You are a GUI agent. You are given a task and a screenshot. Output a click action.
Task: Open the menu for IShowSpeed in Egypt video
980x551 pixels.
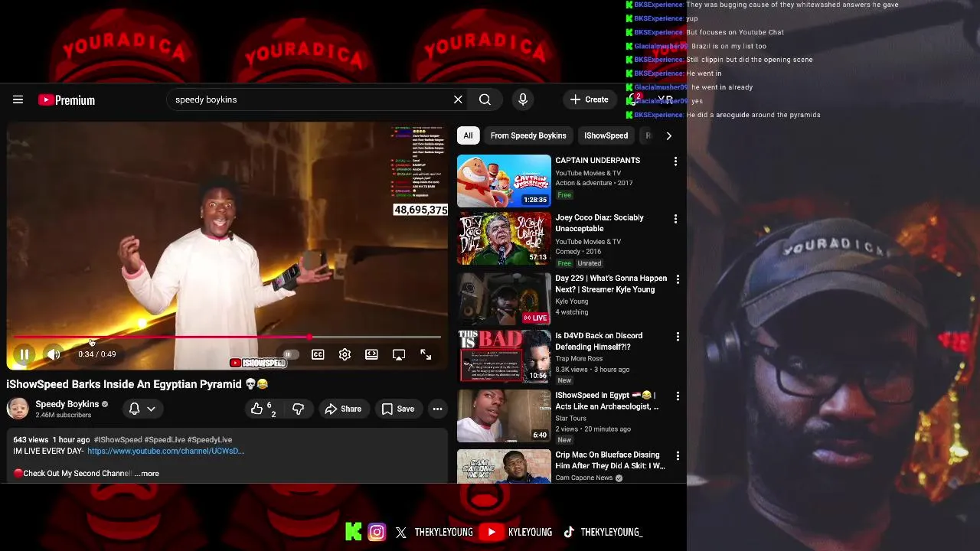click(x=678, y=396)
